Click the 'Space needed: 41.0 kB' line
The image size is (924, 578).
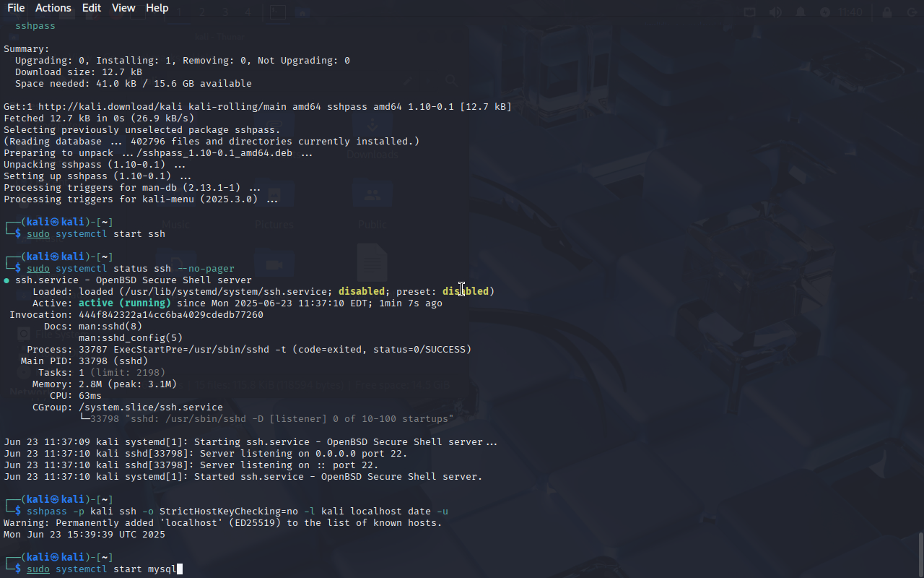(134, 84)
